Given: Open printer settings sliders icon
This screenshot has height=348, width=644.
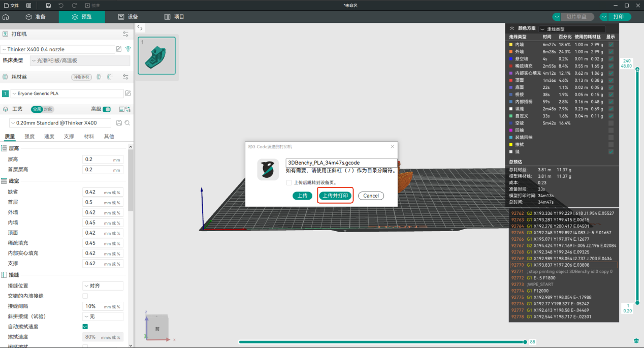Looking at the screenshot, I should pos(125,34).
